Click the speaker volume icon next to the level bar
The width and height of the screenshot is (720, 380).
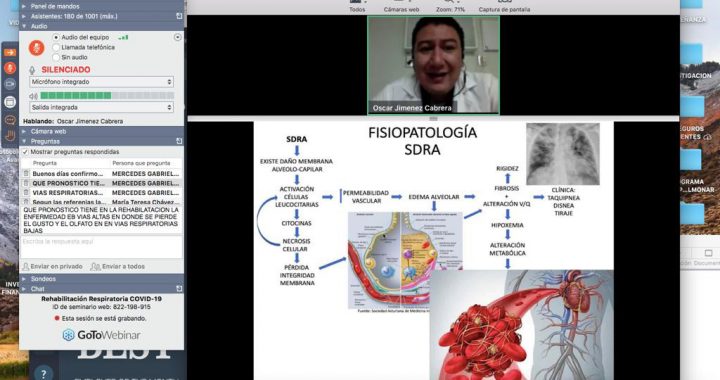(34, 96)
